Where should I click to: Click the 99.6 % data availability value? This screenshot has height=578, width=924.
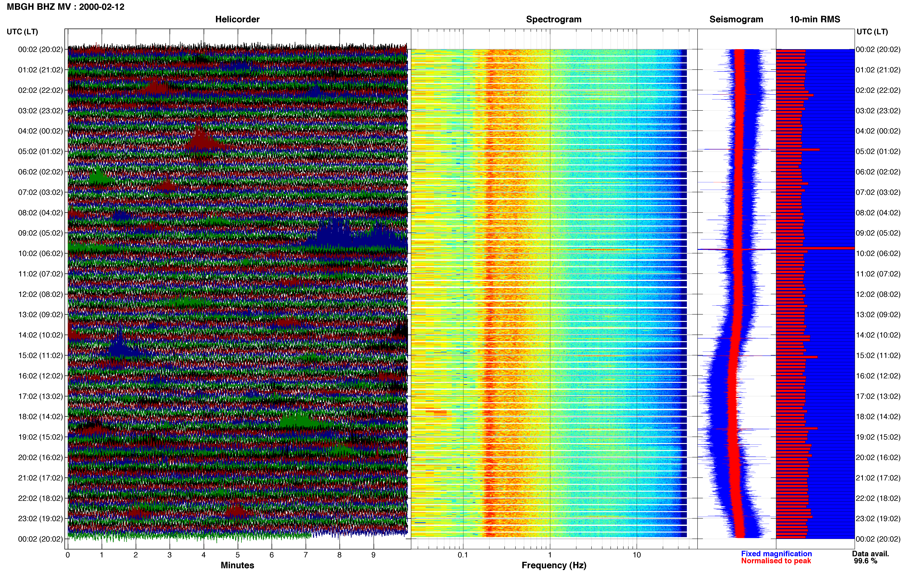coord(865,561)
